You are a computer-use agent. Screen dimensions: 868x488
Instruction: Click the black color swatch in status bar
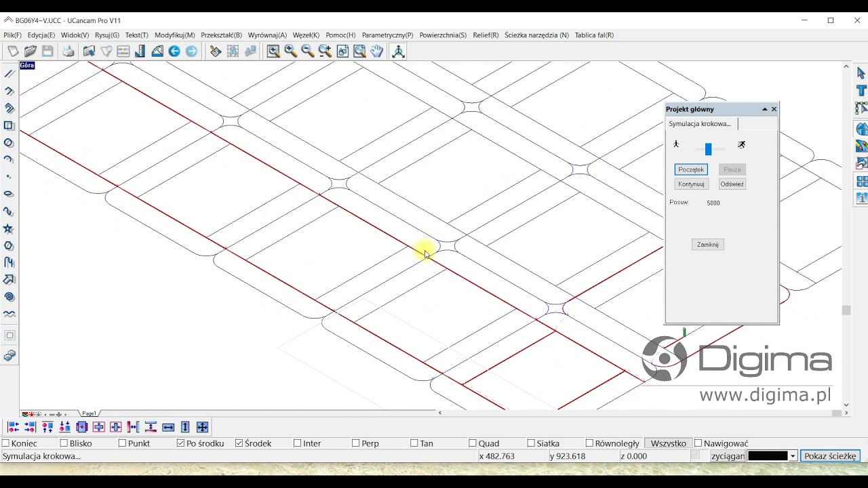[x=768, y=456]
